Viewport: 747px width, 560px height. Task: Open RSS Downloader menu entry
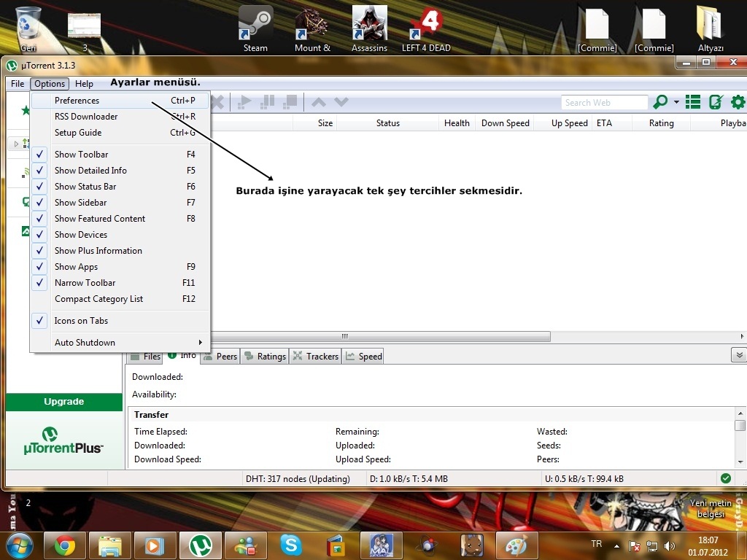pyautogui.click(x=120, y=117)
